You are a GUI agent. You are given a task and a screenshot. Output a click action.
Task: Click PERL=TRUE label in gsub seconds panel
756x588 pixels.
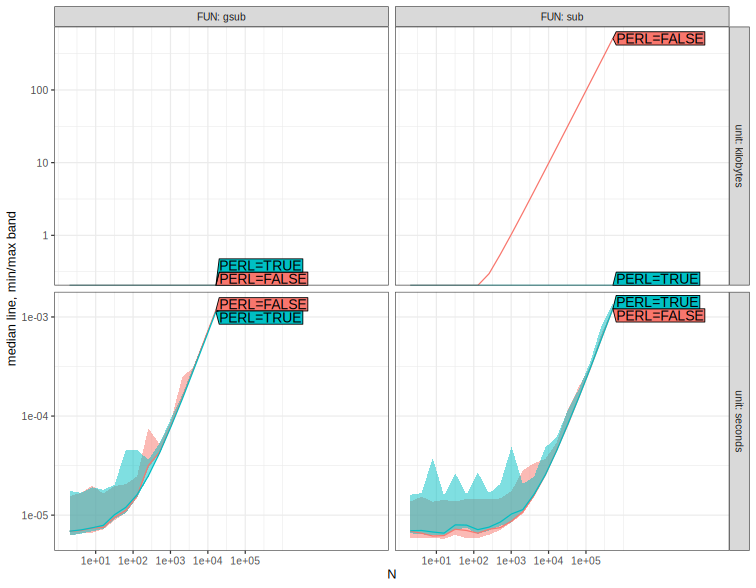pyautogui.click(x=260, y=318)
